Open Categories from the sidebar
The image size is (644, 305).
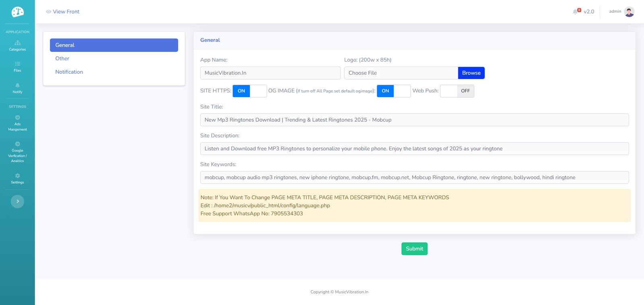point(17,46)
